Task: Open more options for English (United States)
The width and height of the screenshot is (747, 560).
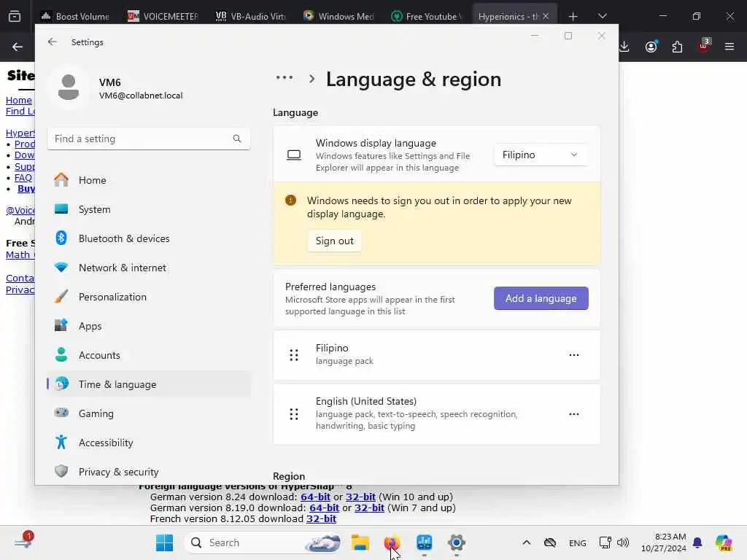Action: [573, 414]
